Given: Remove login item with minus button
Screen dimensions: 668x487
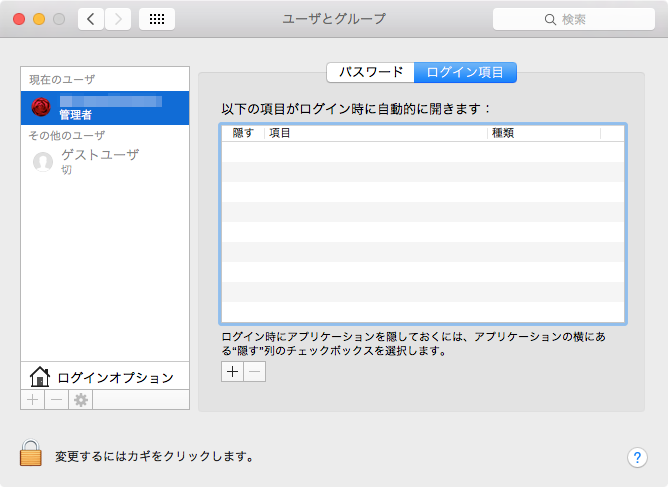Looking at the screenshot, I should click(x=255, y=372).
